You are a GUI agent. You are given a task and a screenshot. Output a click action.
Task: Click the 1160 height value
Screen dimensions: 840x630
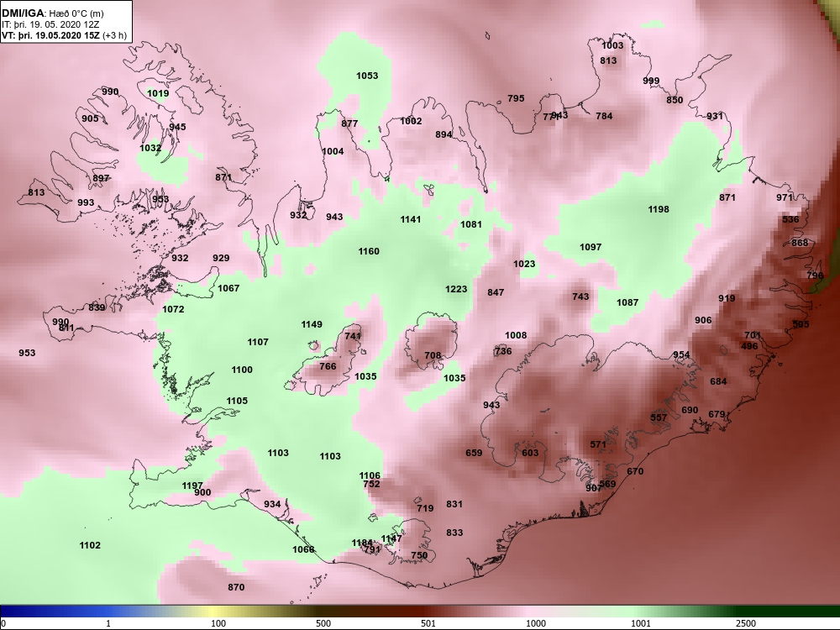369,251
